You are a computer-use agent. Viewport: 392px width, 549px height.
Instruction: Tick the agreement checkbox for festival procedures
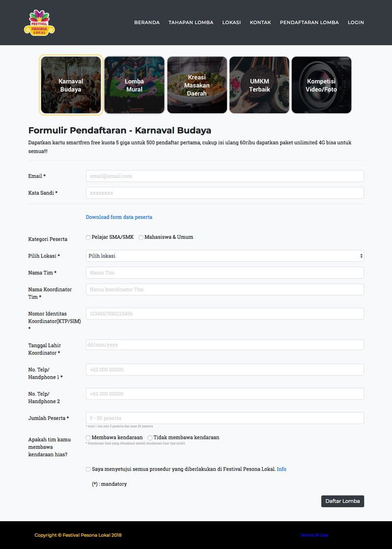point(88,469)
